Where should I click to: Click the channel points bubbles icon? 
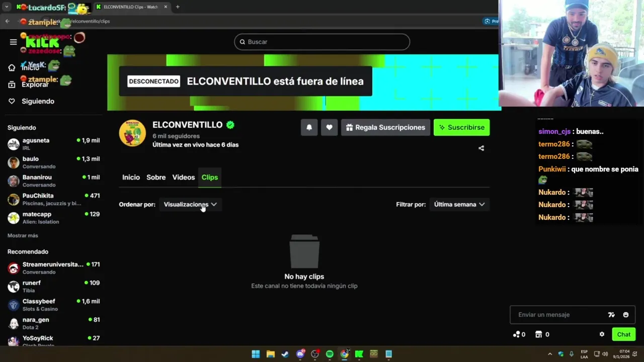[x=516, y=334]
